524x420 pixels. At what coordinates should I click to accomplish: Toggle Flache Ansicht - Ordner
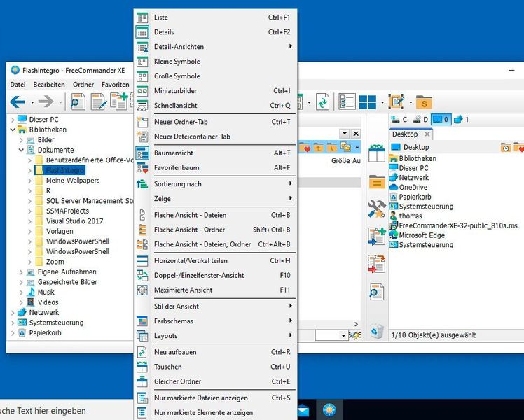point(216,230)
